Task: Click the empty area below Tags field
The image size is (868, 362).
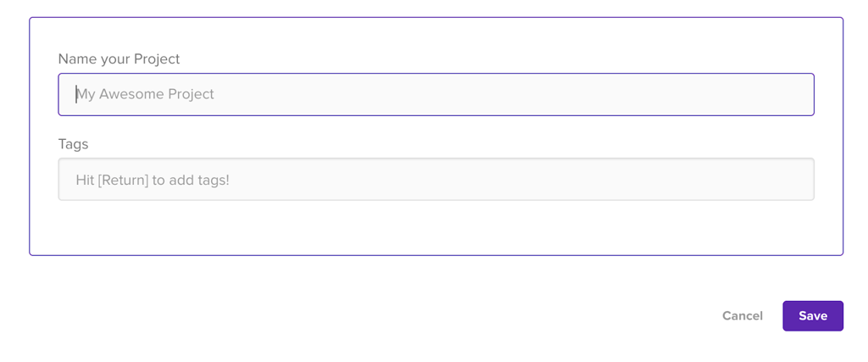Action: tap(437, 227)
